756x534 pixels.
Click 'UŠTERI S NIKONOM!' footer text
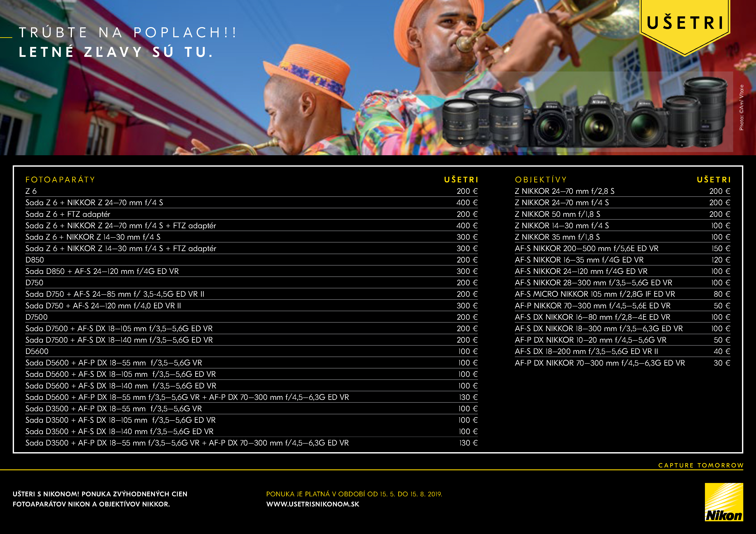tap(46, 494)
